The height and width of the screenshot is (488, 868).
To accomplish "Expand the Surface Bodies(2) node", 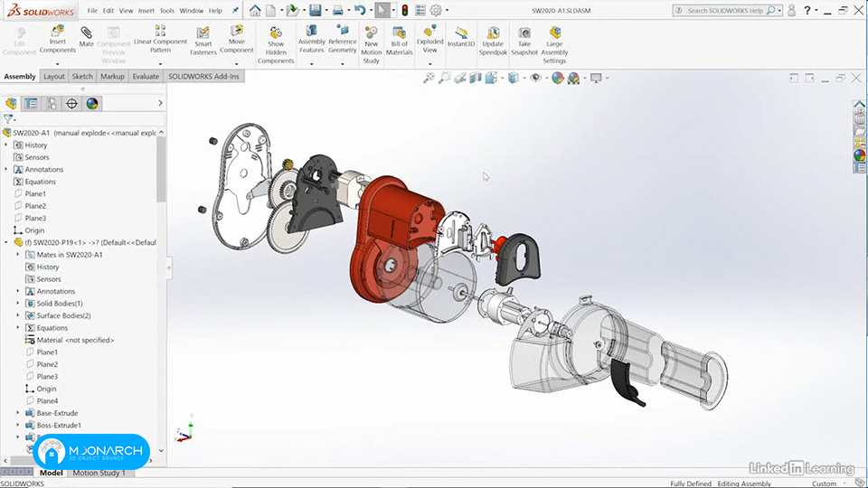I will click(18, 315).
